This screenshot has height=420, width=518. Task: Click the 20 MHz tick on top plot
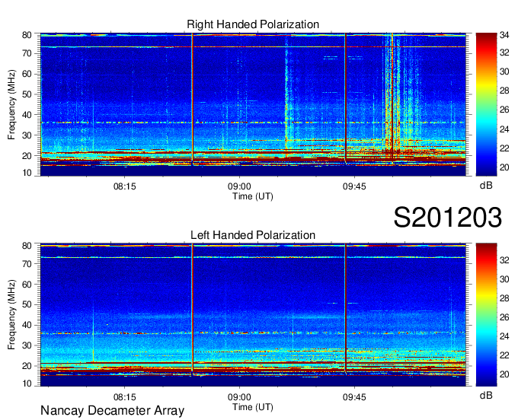click(27, 156)
